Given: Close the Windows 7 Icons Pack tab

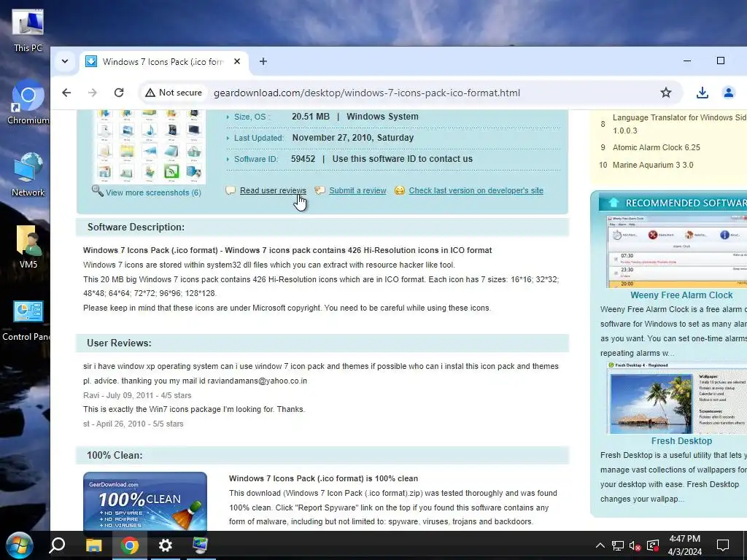Looking at the screenshot, I should 237,61.
